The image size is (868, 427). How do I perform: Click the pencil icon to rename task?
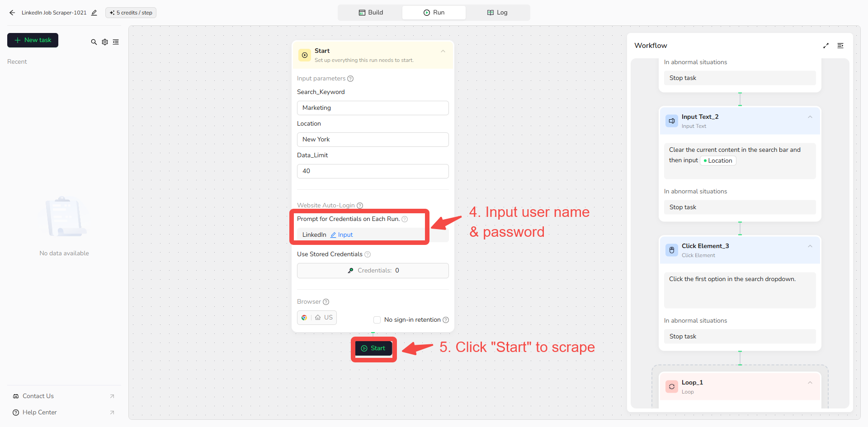pyautogui.click(x=94, y=13)
